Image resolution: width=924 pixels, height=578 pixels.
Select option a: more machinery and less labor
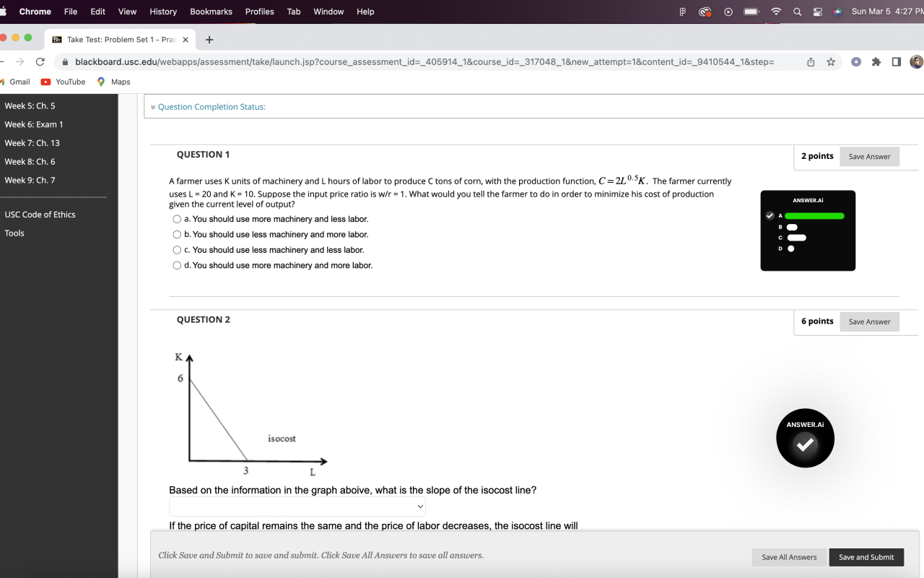pos(177,219)
